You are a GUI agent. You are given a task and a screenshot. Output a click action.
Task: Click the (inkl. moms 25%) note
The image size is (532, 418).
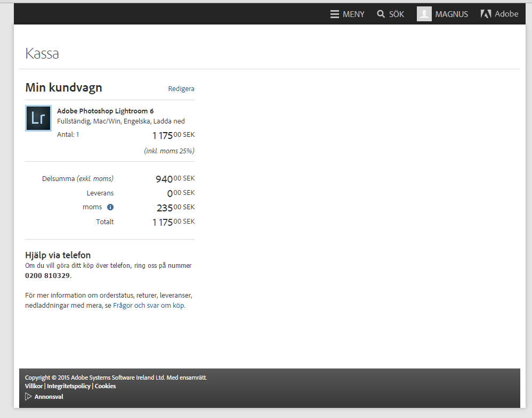169,151
